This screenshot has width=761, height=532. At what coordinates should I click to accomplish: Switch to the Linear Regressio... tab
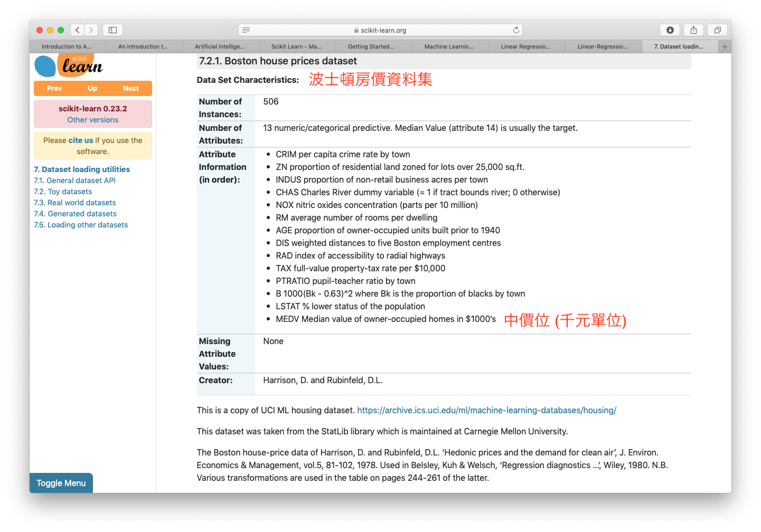(x=526, y=46)
